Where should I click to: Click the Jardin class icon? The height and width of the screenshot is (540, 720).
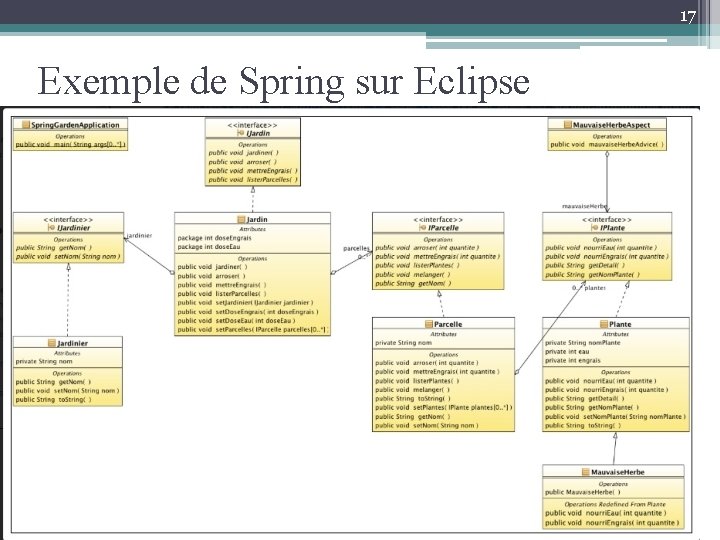(241, 219)
